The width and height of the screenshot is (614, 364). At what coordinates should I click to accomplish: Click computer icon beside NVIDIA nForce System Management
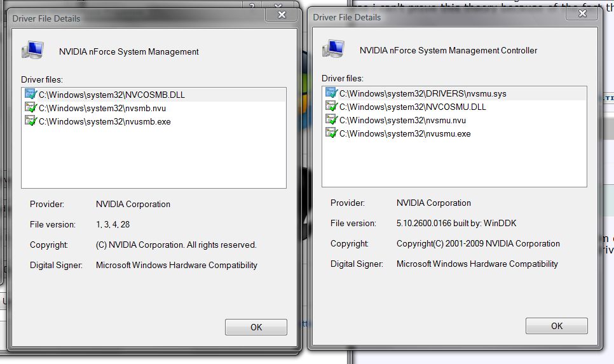point(32,50)
